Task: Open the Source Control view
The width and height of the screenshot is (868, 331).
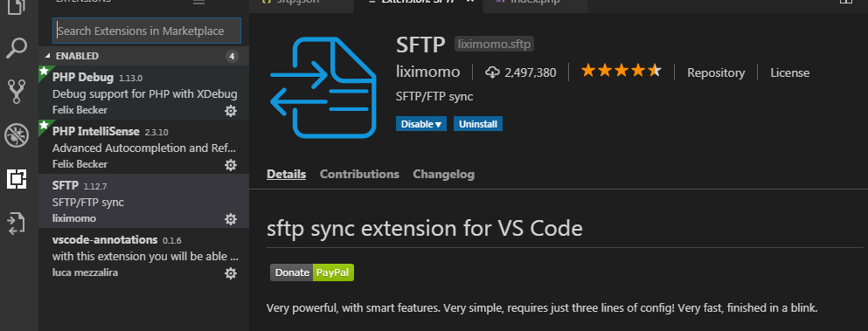Action: (x=17, y=92)
